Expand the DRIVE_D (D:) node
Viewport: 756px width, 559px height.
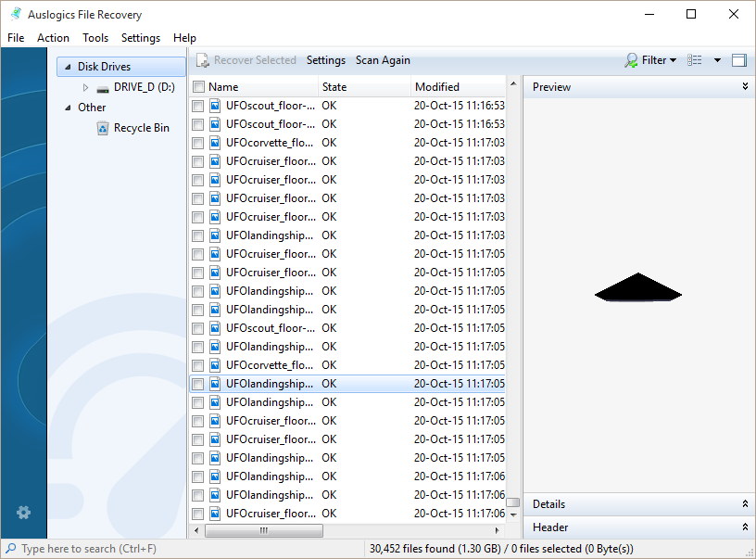pos(84,87)
